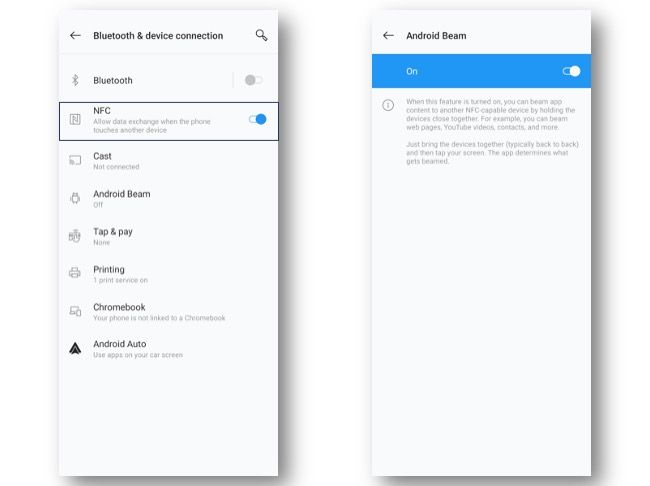
Task: Tap the Android Auto logo icon
Action: coord(75,348)
